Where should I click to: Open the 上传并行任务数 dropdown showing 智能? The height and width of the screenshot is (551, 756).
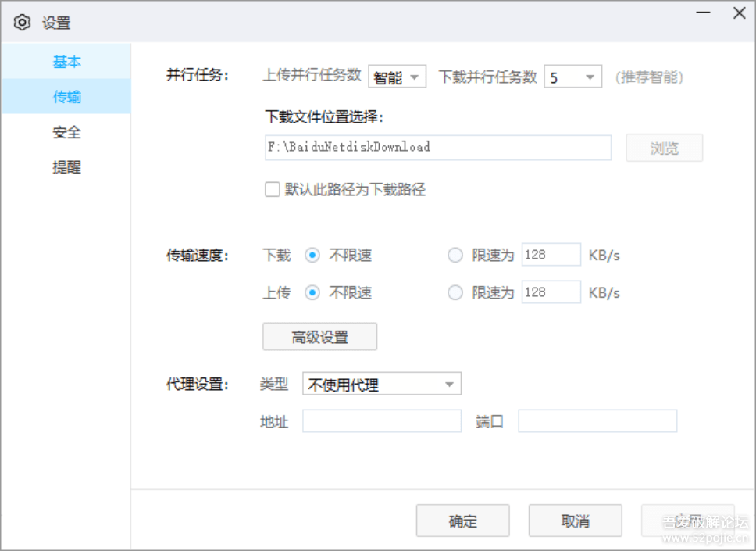[x=398, y=77]
